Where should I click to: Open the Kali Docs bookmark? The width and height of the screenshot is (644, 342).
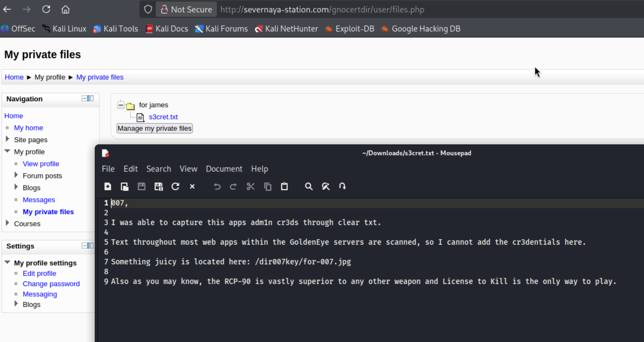click(167, 29)
